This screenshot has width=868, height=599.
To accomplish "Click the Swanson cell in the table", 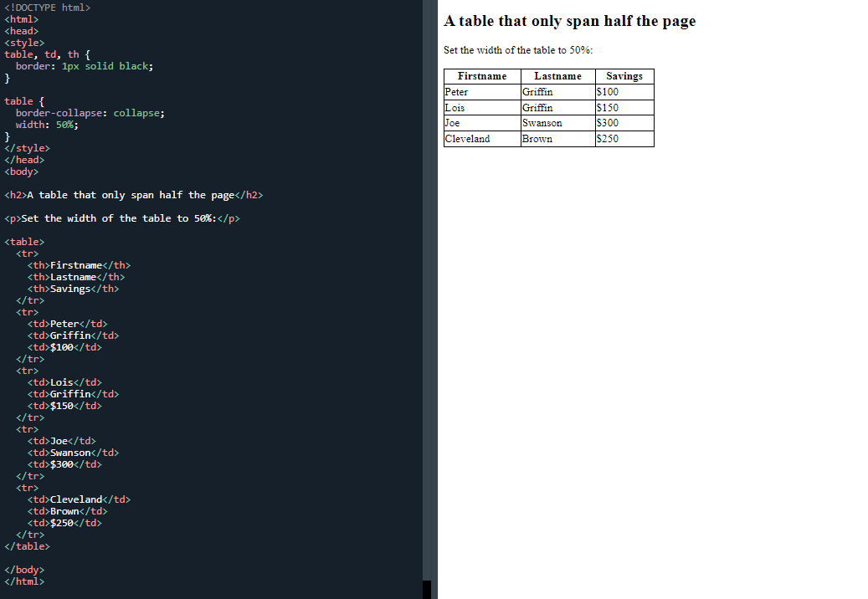I will [x=542, y=123].
